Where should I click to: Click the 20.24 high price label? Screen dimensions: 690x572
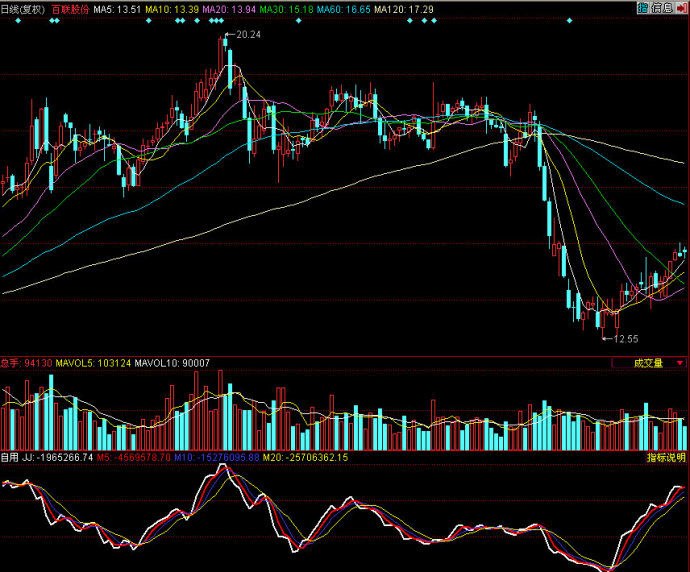tap(248, 34)
